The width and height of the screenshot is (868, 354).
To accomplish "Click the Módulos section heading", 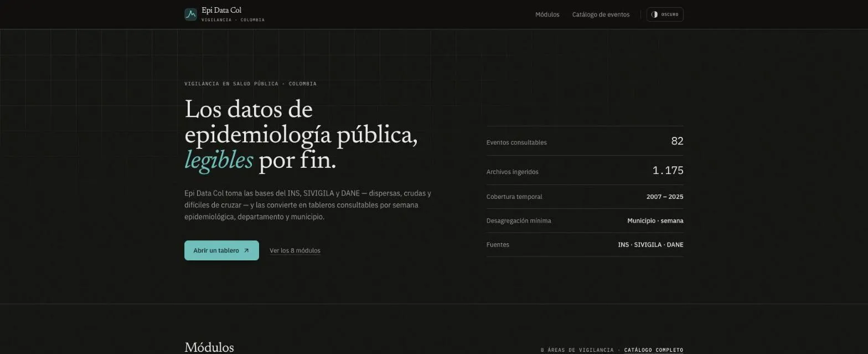I will [209, 347].
